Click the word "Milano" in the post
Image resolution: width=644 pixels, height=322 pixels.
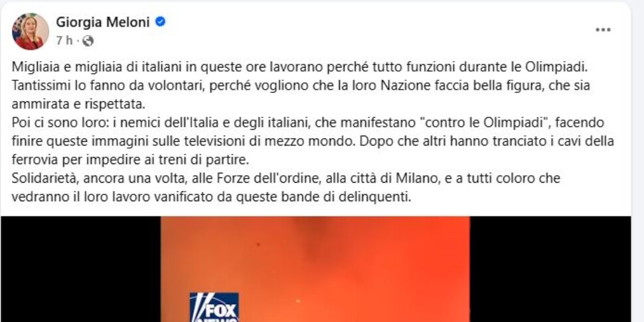[414, 178]
